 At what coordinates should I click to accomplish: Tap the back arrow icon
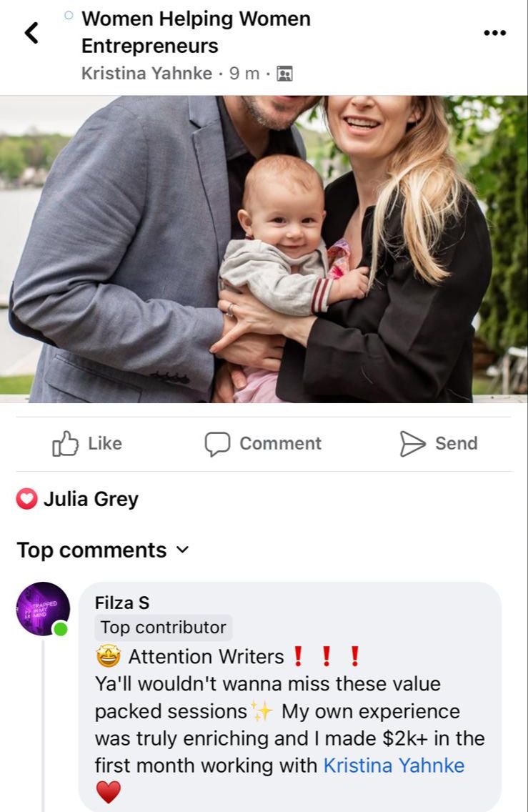coord(32,33)
